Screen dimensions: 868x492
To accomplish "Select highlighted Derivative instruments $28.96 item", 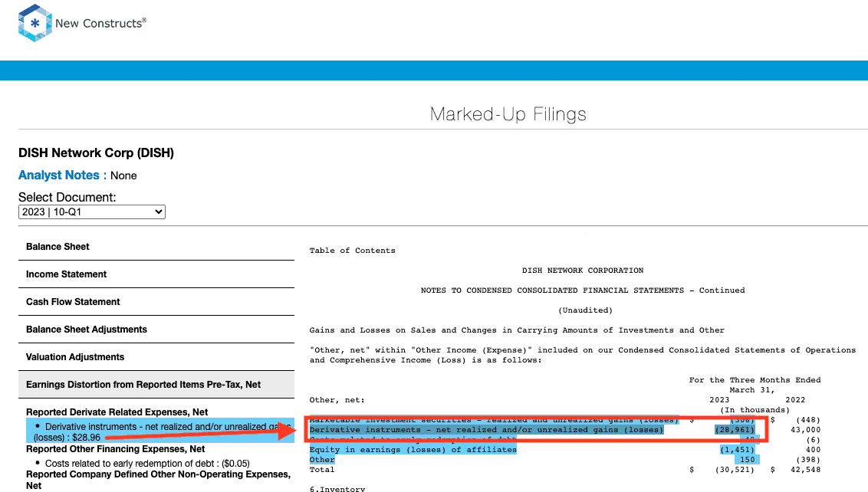I will click(x=160, y=431).
